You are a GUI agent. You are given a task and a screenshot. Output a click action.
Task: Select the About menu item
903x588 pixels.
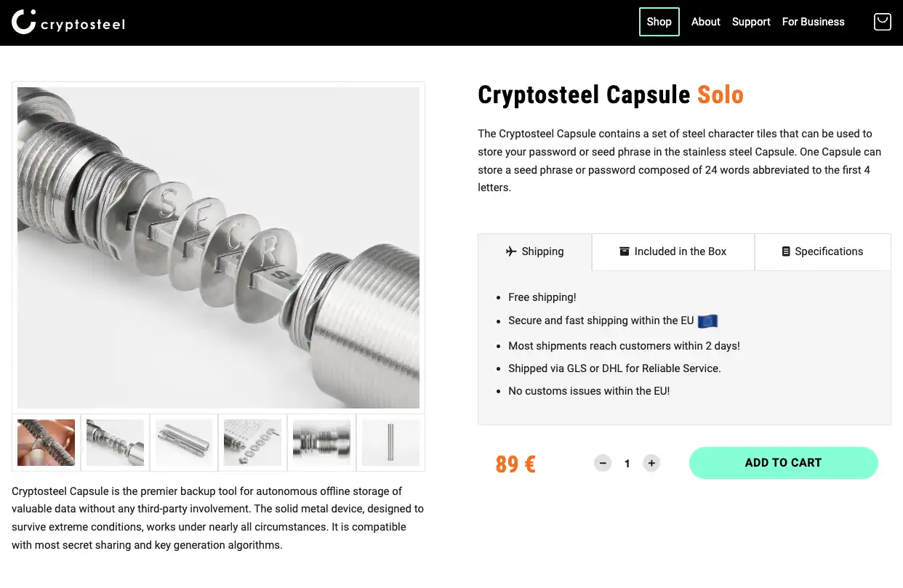tap(705, 22)
